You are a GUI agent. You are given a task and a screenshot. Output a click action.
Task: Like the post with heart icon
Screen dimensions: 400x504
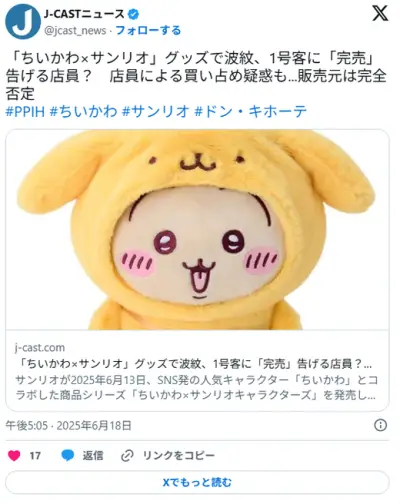tap(14, 455)
